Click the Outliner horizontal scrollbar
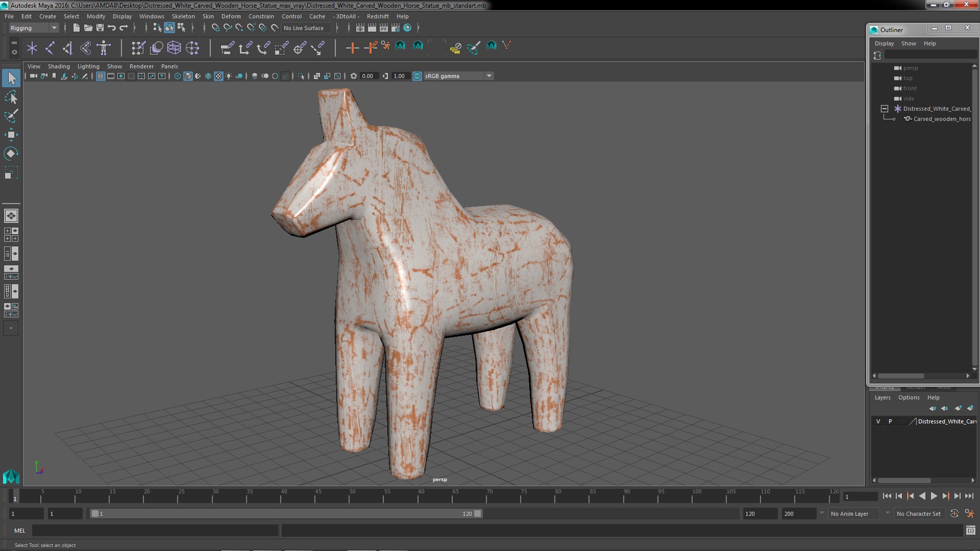The height and width of the screenshot is (551, 980). click(x=901, y=376)
